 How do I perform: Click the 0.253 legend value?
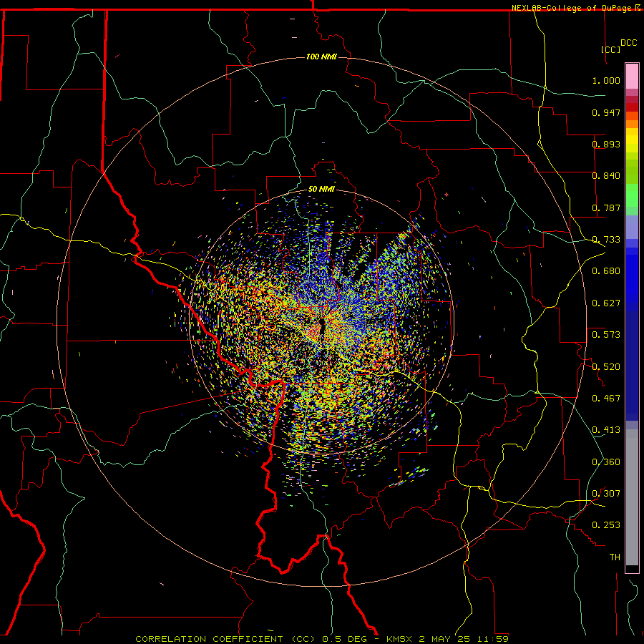(x=606, y=525)
